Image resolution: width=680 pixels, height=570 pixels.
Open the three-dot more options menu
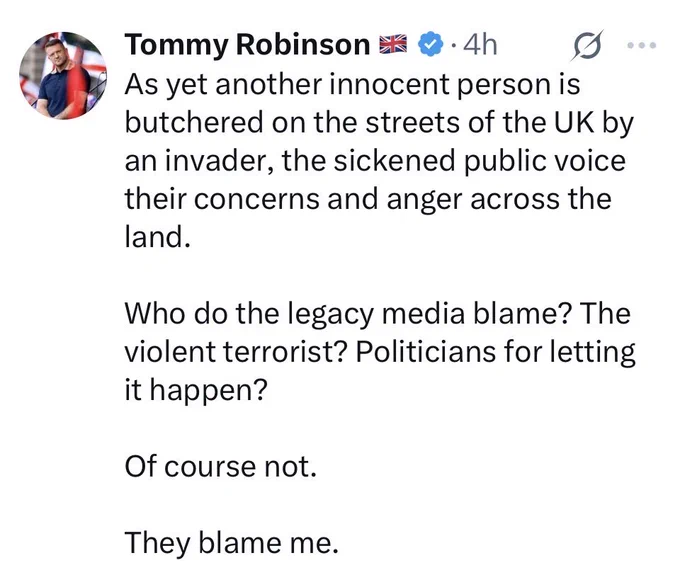pyautogui.click(x=642, y=45)
